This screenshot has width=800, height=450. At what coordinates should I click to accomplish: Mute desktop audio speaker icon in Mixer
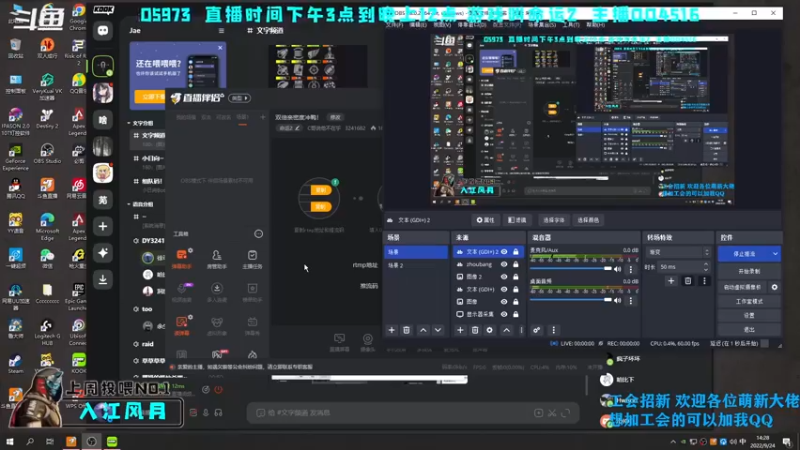(x=618, y=301)
